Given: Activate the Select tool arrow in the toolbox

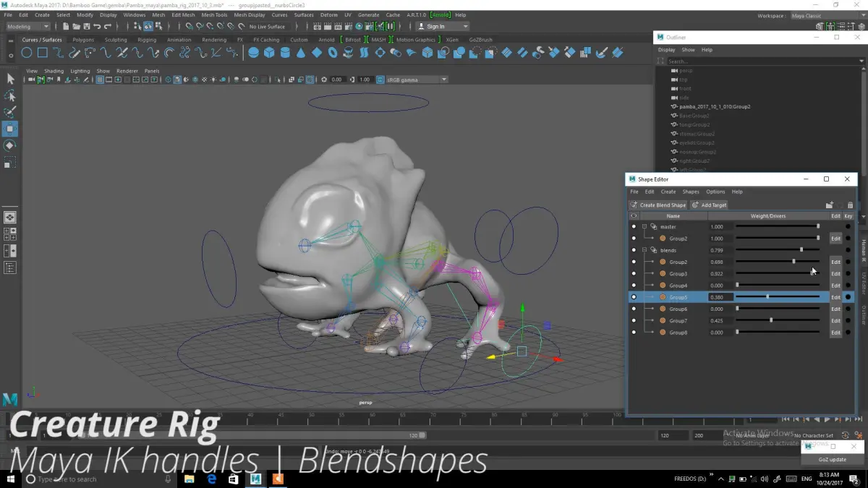Looking at the screenshot, I should coord(10,78).
